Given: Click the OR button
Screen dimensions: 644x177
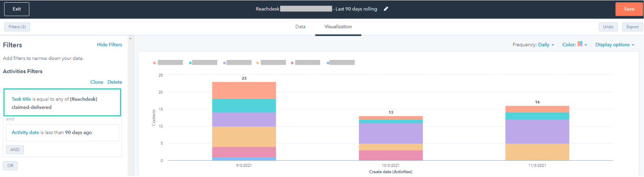Looking at the screenshot, I should point(10,166).
